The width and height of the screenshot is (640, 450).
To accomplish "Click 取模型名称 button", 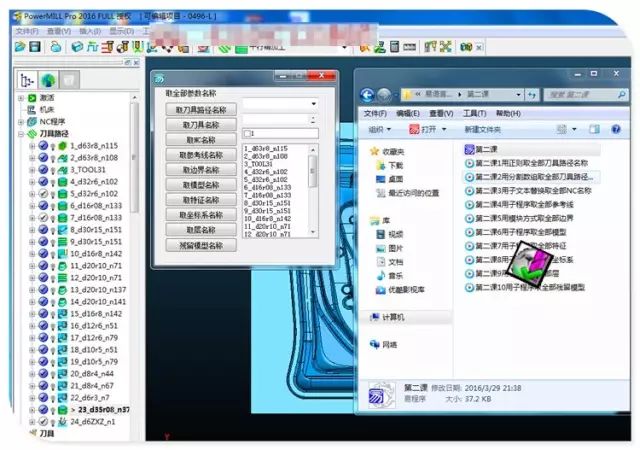I will tap(201, 185).
